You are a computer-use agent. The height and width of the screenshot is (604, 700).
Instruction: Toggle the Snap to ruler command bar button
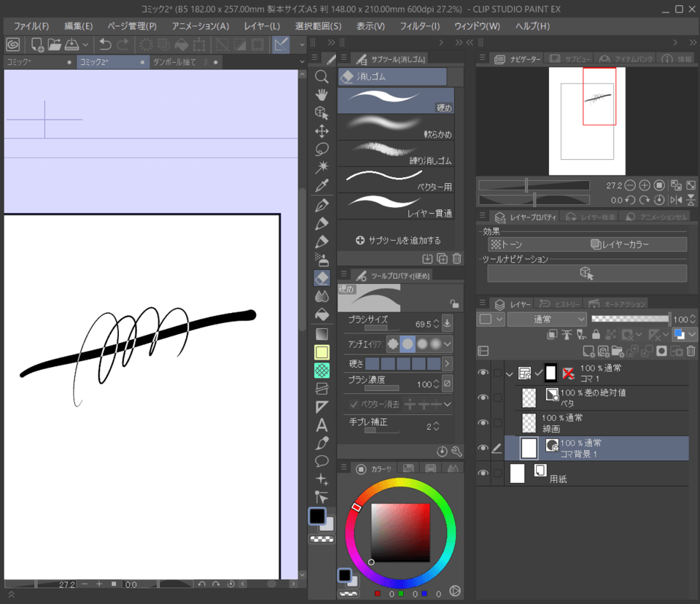click(x=281, y=44)
